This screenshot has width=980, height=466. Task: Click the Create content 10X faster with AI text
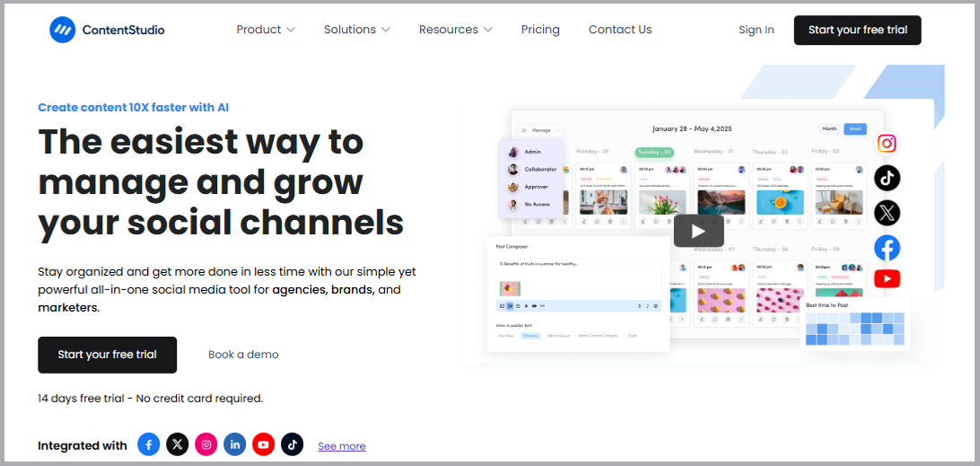[133, 108]
